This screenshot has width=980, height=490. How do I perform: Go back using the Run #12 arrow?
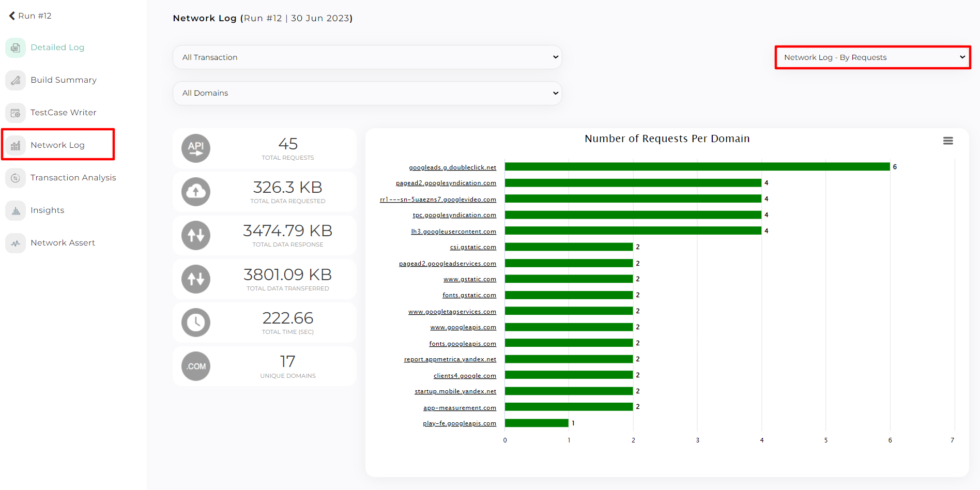(11, 15)
